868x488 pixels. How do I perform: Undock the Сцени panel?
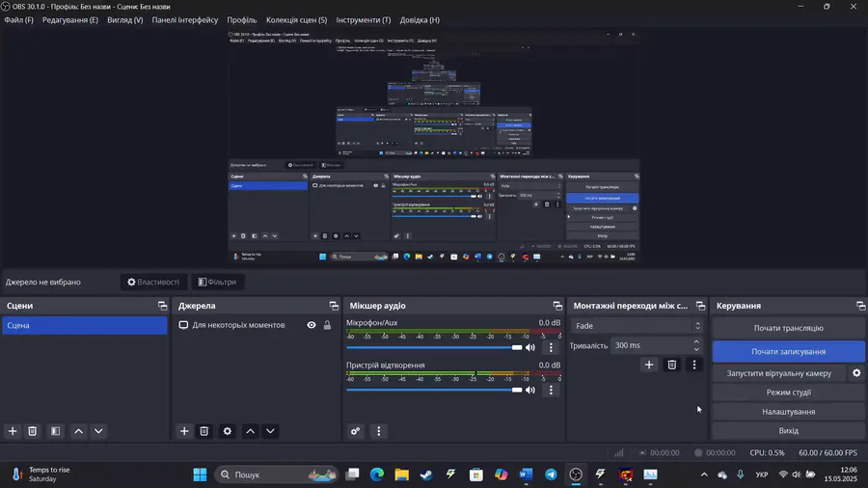pos(162,306)
